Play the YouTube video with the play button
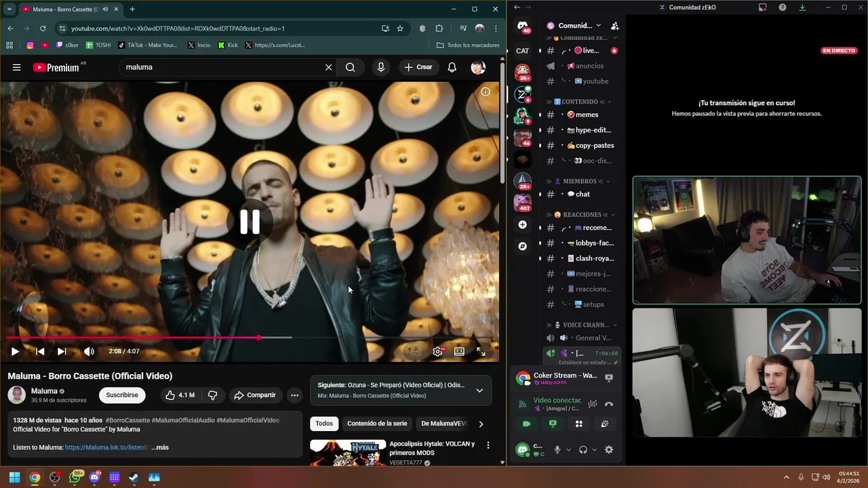 pos(15,351)
